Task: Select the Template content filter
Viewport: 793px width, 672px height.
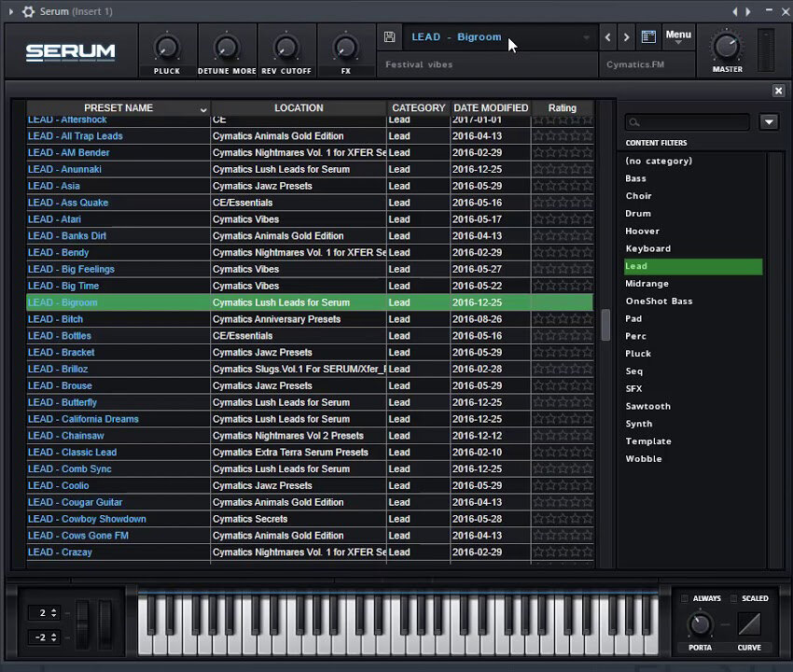Action: [647, 441]
